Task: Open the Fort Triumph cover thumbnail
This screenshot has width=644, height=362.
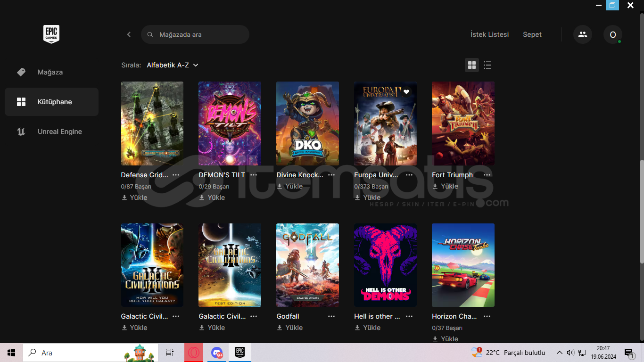Action: (463, 123)
